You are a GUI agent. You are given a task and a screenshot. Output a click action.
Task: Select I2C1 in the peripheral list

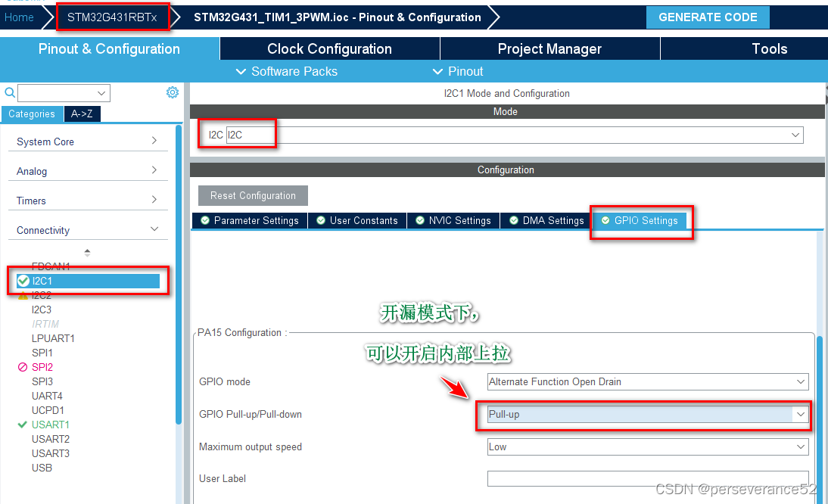(x=88, y=281)
